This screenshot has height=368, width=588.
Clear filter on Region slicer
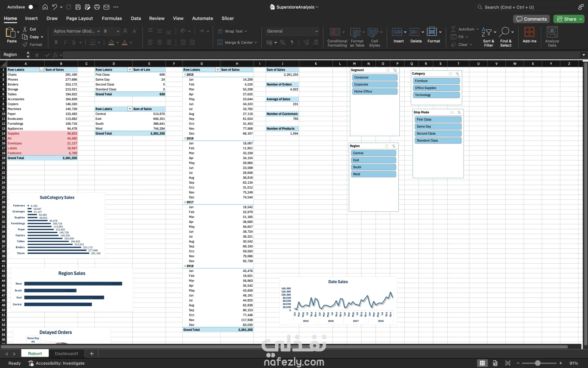(x=394, y=146)
